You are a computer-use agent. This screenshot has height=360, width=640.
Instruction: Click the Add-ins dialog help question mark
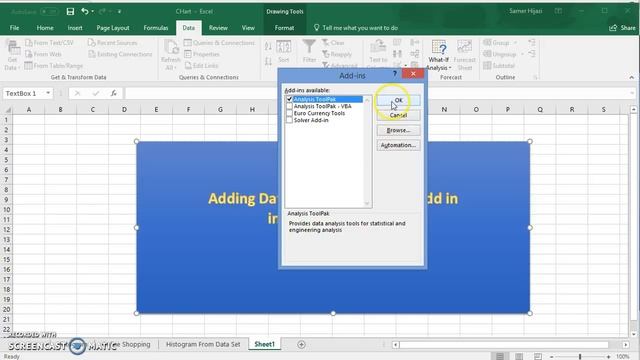pos(394,74)
